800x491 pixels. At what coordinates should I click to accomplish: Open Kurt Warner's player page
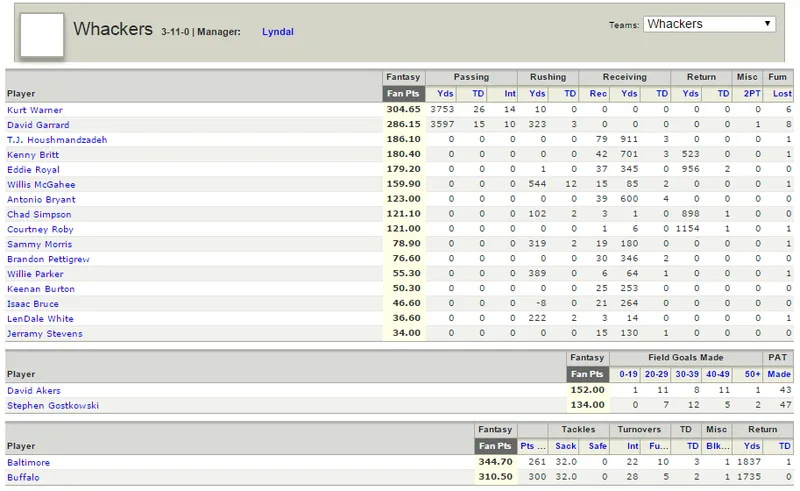pyautogui.click(x=35, y=110)
